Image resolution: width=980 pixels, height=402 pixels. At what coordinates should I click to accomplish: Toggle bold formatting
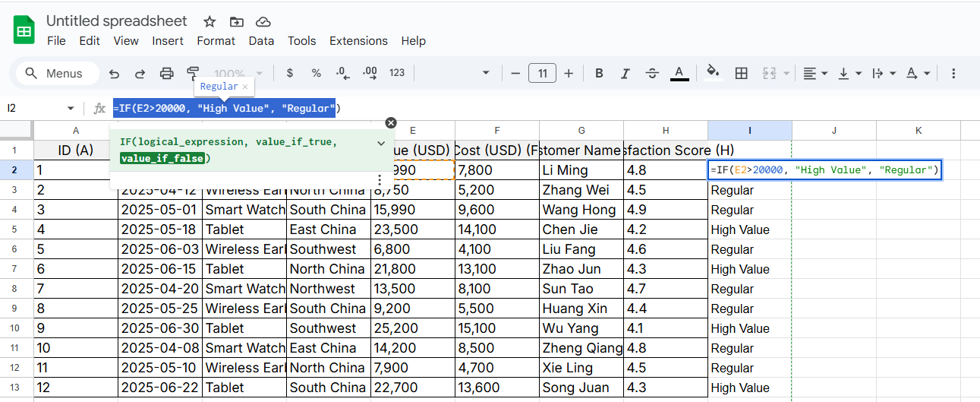pyautogui.click(x=599, y=74)
